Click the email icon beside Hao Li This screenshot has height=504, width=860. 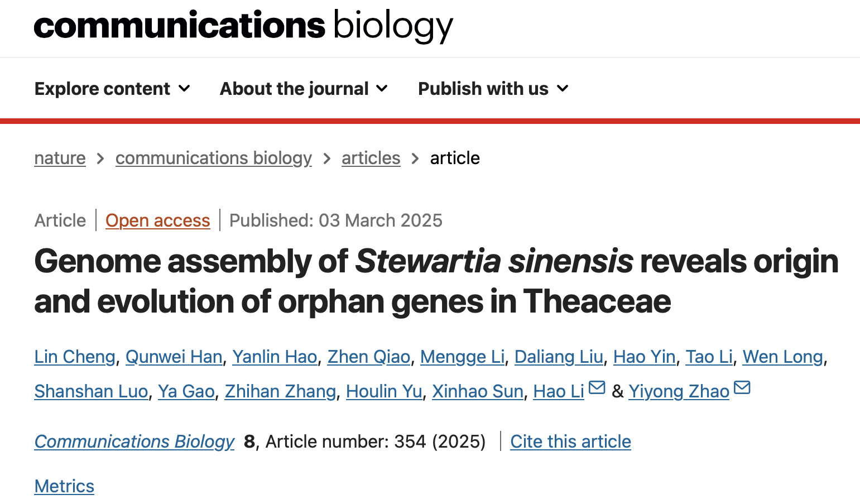point(597,387)
